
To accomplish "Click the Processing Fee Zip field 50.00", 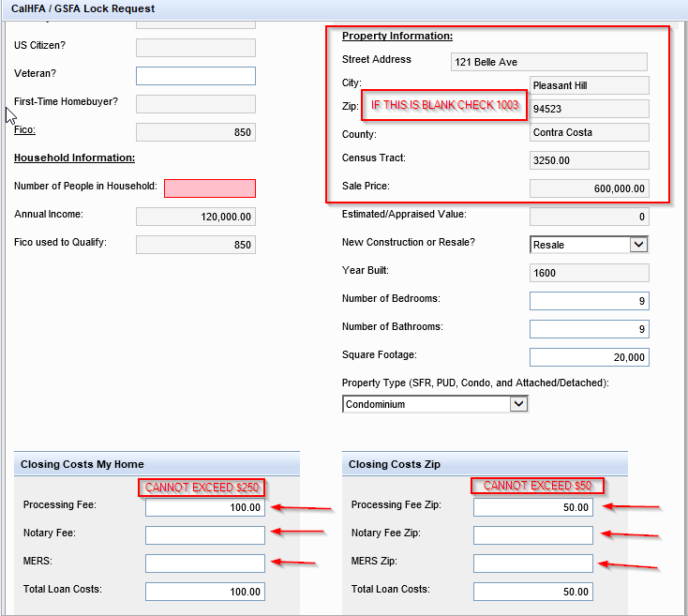I will 533,507.
